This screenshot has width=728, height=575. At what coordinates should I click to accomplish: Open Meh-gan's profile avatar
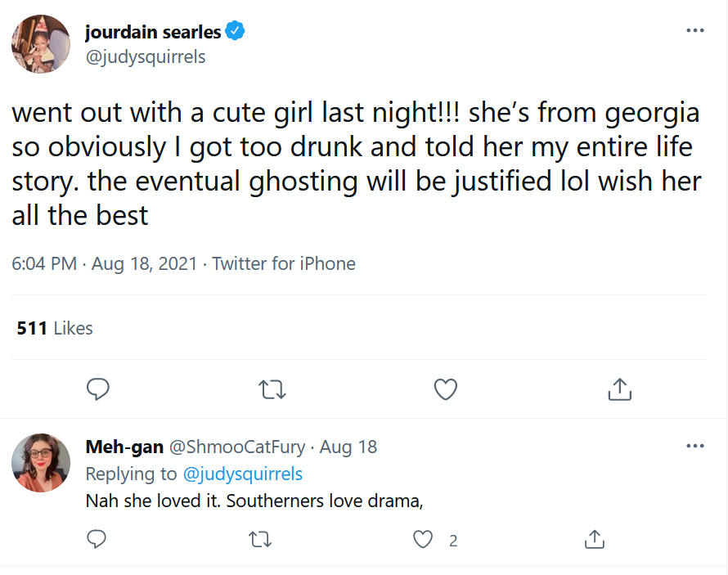[x=41, y=463]
